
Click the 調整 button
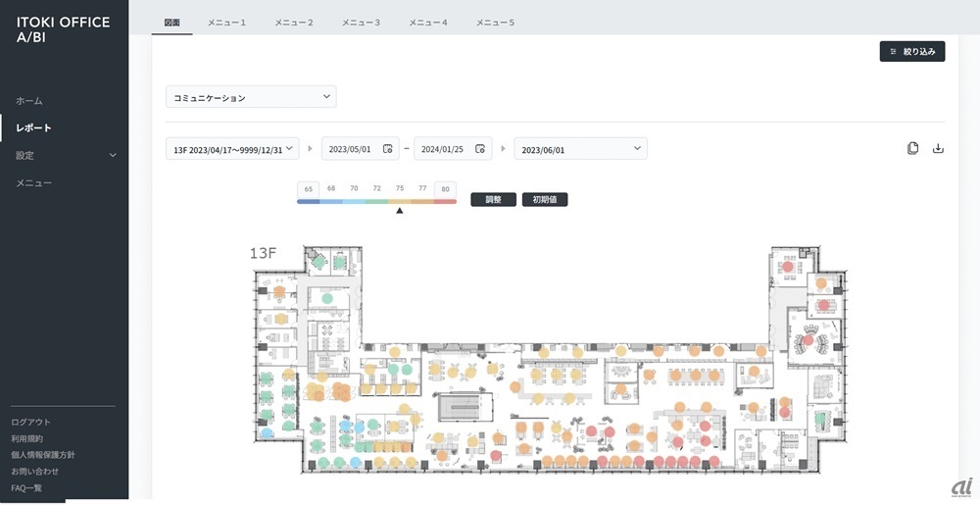493,199
